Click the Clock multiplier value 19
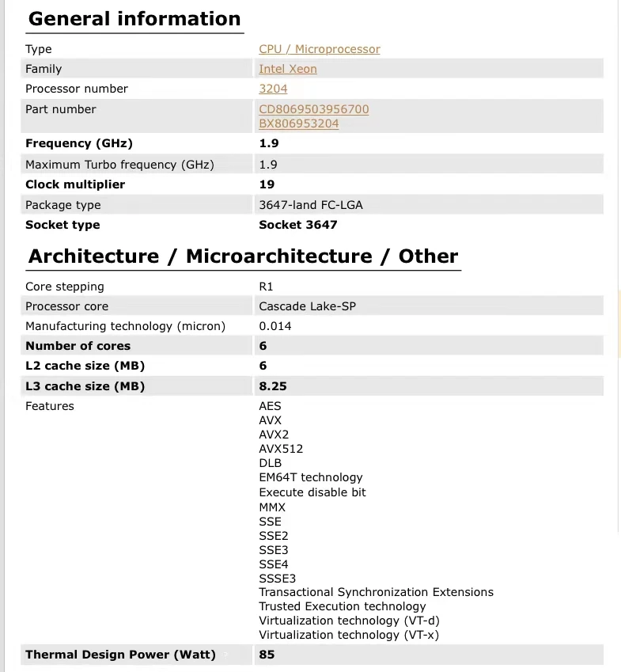621x672 pixels. [267, 184]
